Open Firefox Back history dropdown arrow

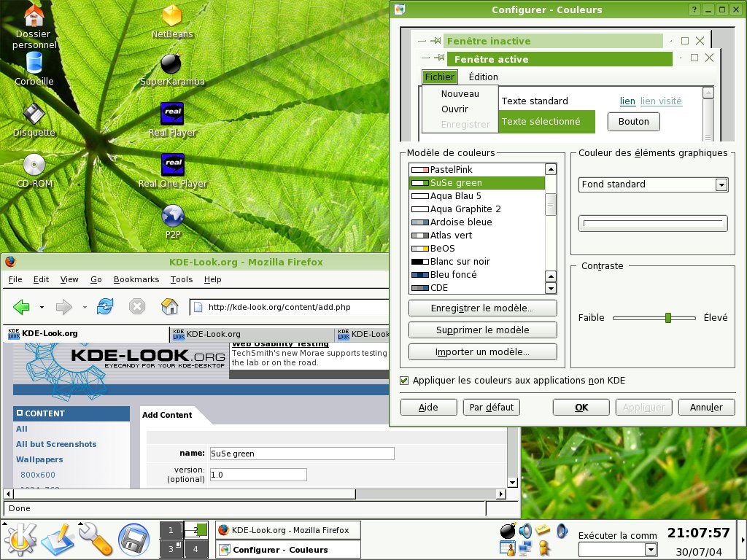(x=42, y=308)
